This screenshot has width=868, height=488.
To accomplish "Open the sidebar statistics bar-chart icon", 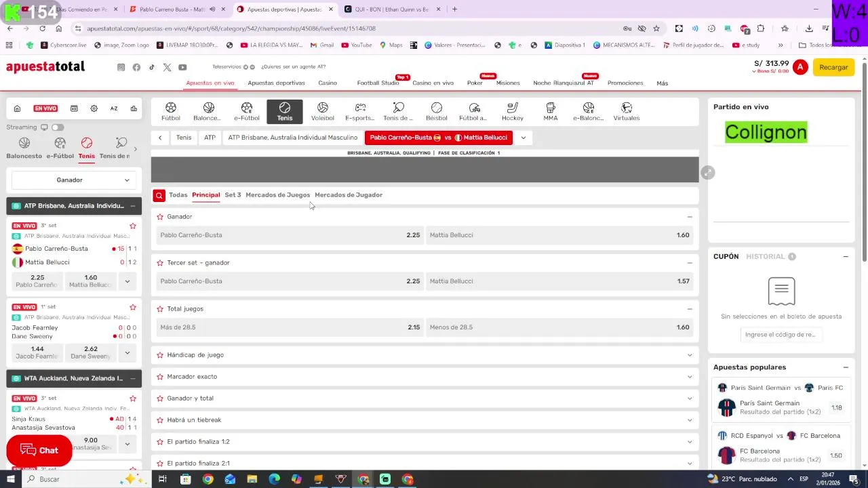I will 134,108.
